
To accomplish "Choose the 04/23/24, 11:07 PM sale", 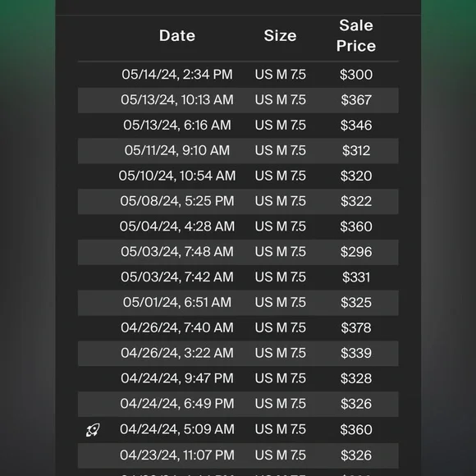I will point(238,455).
